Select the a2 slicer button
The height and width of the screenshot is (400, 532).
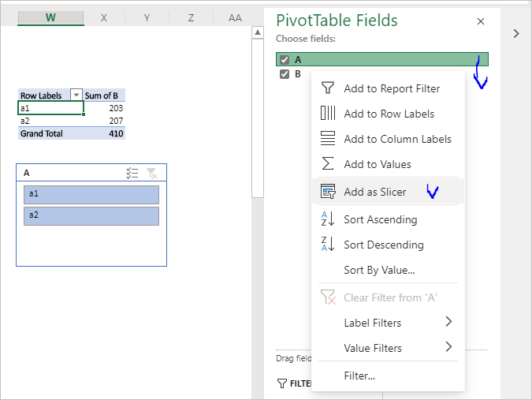[91, 215]
